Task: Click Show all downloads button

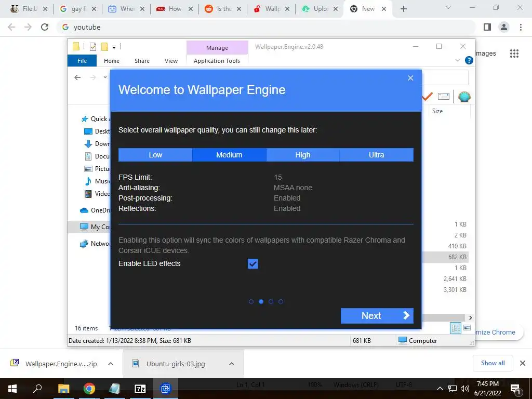Action: (493, 363)
